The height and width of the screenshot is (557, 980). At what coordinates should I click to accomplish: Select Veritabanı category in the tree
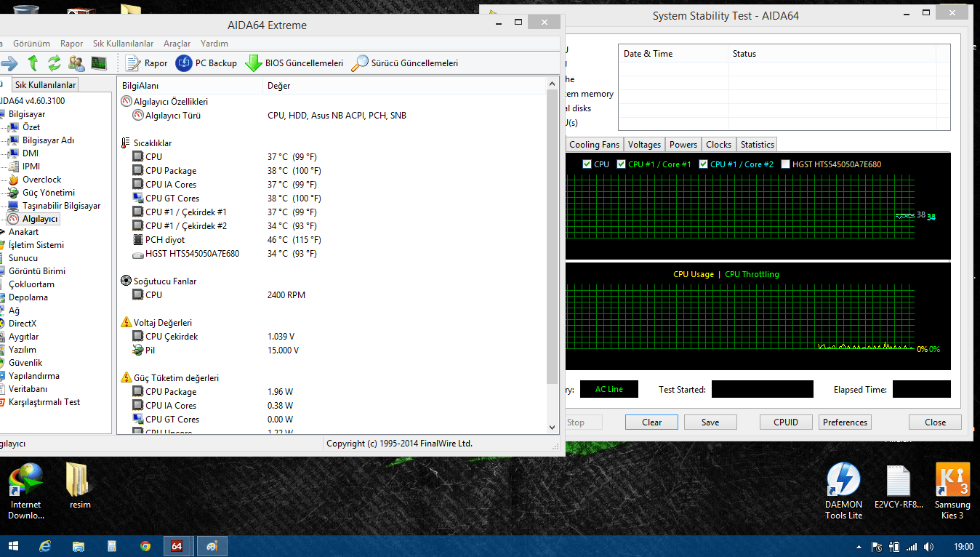tap(28, 389)
